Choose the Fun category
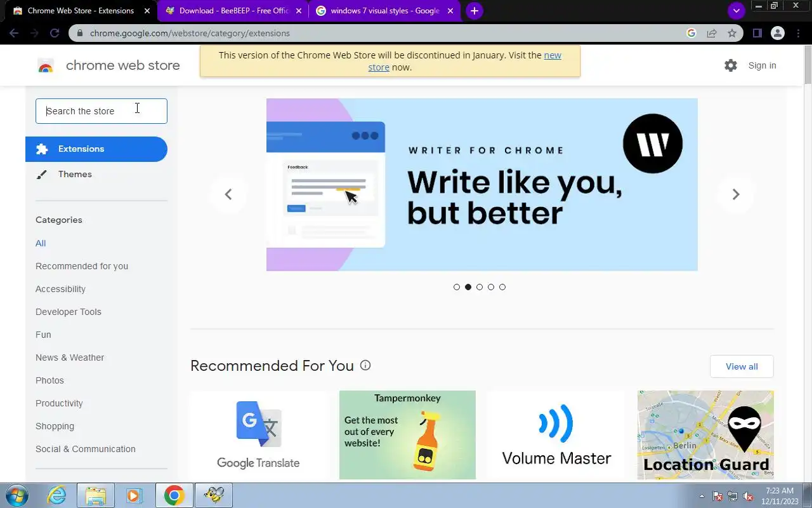This screenshot has width=812, height=508. tap(43, 335)
